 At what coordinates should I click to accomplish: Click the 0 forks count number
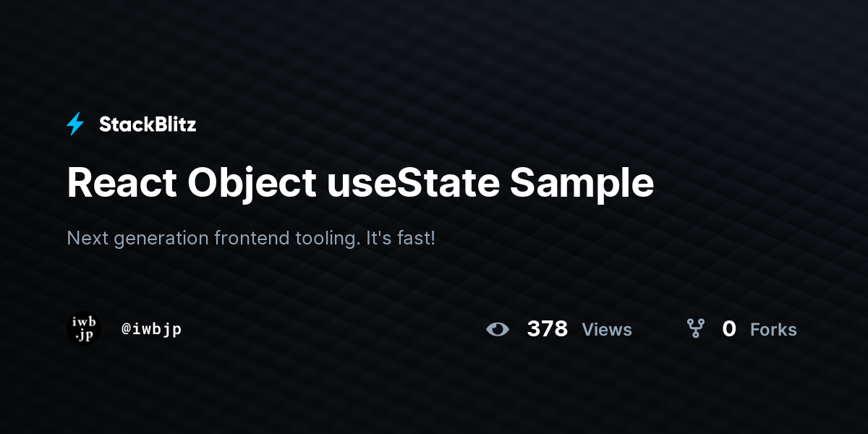point(729,329)
